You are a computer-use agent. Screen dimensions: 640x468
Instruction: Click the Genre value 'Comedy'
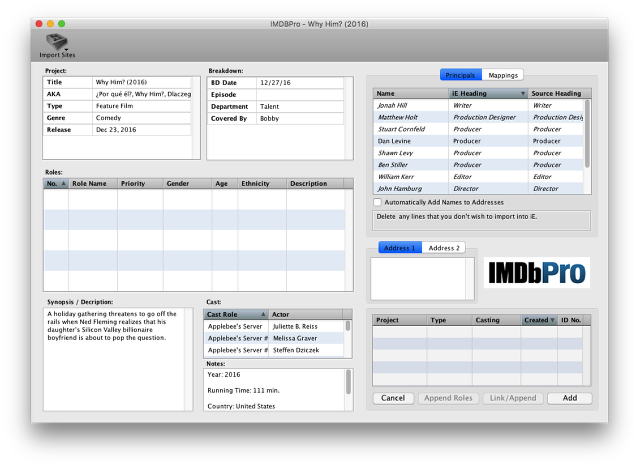point(142,118)
